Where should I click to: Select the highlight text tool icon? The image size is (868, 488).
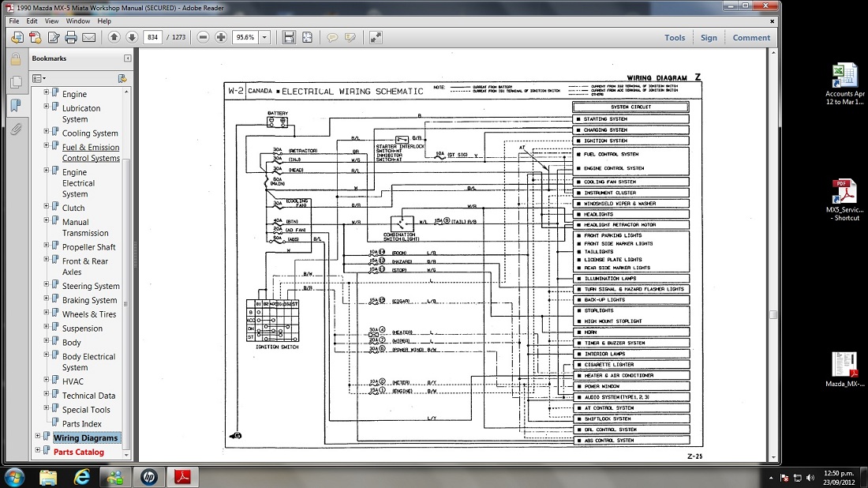tap(350, 37)
